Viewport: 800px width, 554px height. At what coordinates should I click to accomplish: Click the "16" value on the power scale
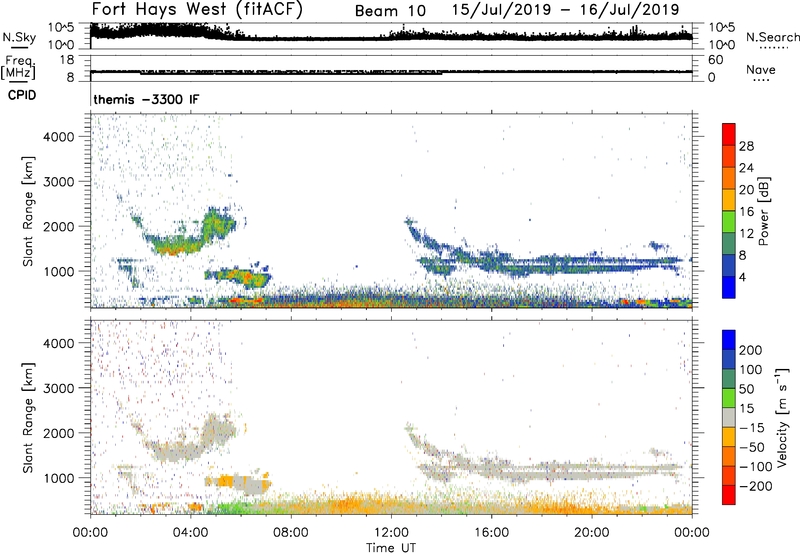coord(746,212)
